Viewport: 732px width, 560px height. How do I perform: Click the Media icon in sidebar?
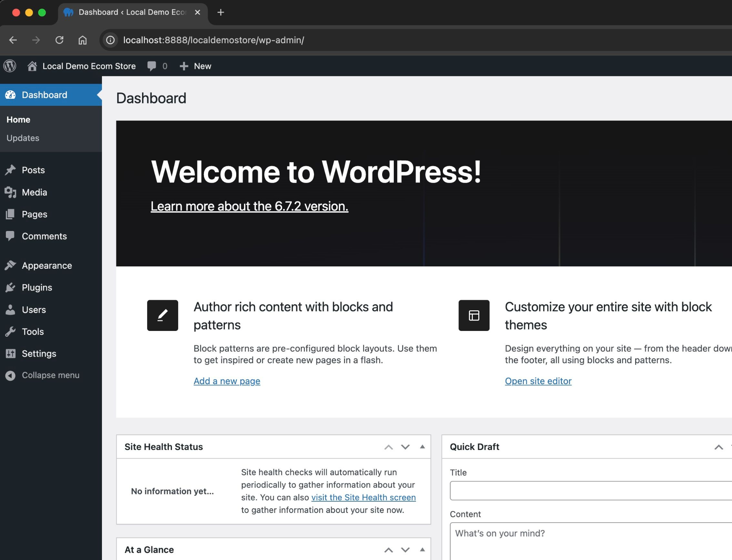pos(11,192)
